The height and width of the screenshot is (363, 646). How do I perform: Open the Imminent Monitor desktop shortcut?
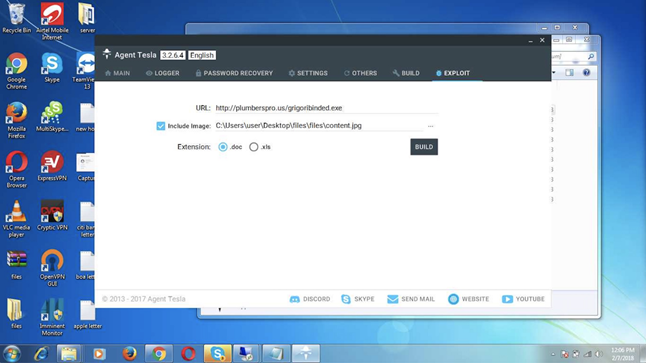pyautogui.click(x=52, y=317)
